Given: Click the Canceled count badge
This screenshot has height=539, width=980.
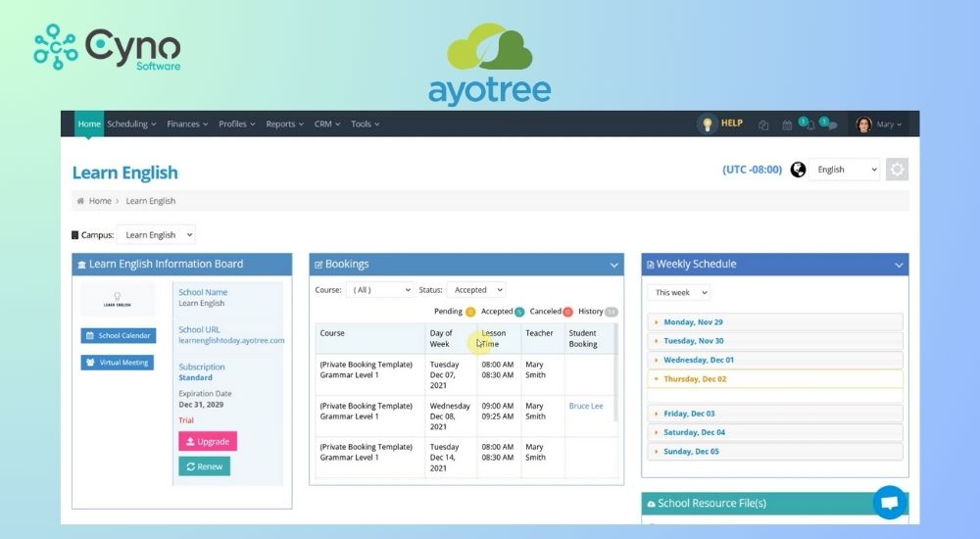Looking at the screenshot, I should click(567, 312).
